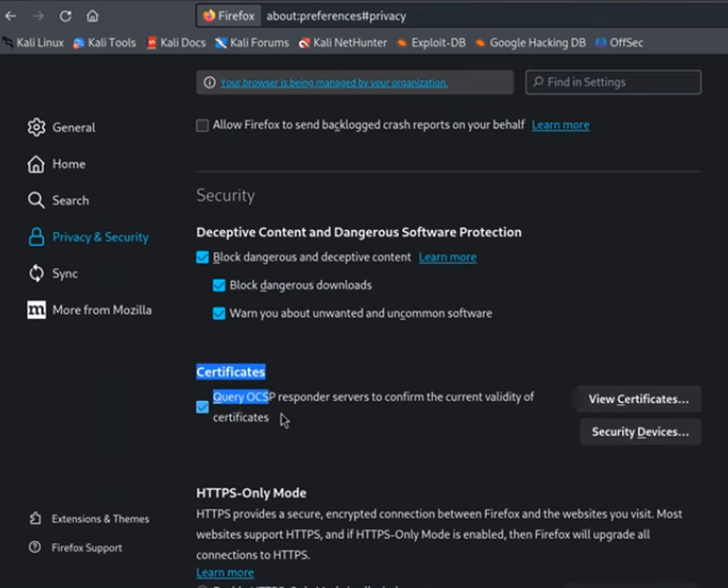Open the Kali NetHunter bookmark
Viewport: 728px width, 588px height.
tap(343, 43)
